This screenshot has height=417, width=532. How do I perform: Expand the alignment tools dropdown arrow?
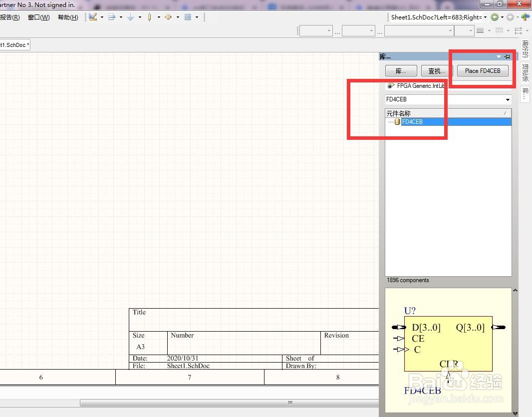click(x=121, y=17)
